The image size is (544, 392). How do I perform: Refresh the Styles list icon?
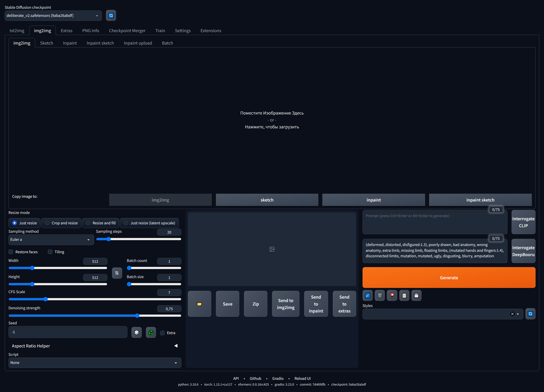pyautogui.click(x=530, y=314)
